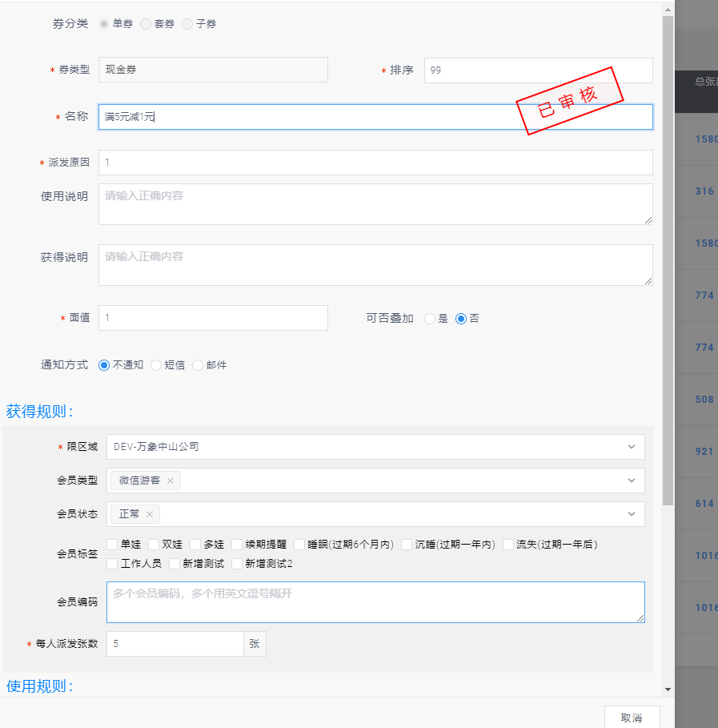Viewport: 718px width, 728px height.
Task: Expand the 会员状态 dropdown arrow
Action: pos(632,514)
